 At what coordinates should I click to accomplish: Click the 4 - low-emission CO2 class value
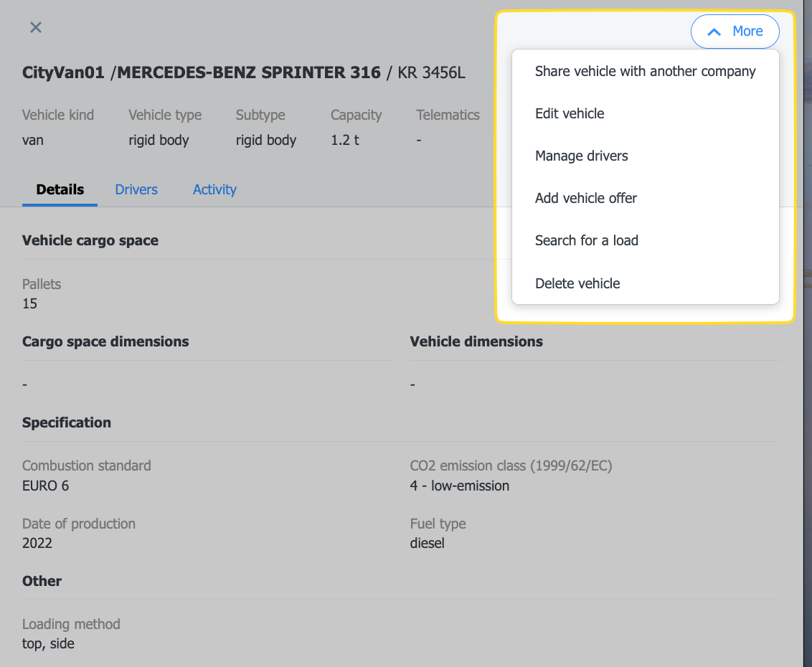459,486
